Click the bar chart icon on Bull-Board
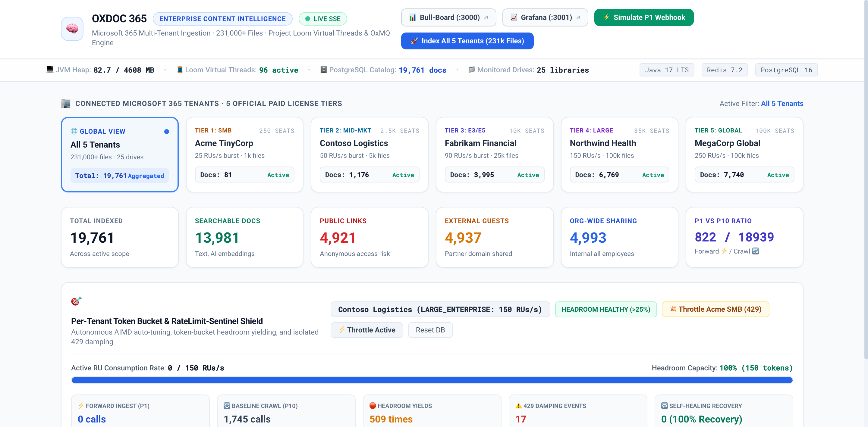Viewport: 868px width, 427px height. (x=412, y=17)
